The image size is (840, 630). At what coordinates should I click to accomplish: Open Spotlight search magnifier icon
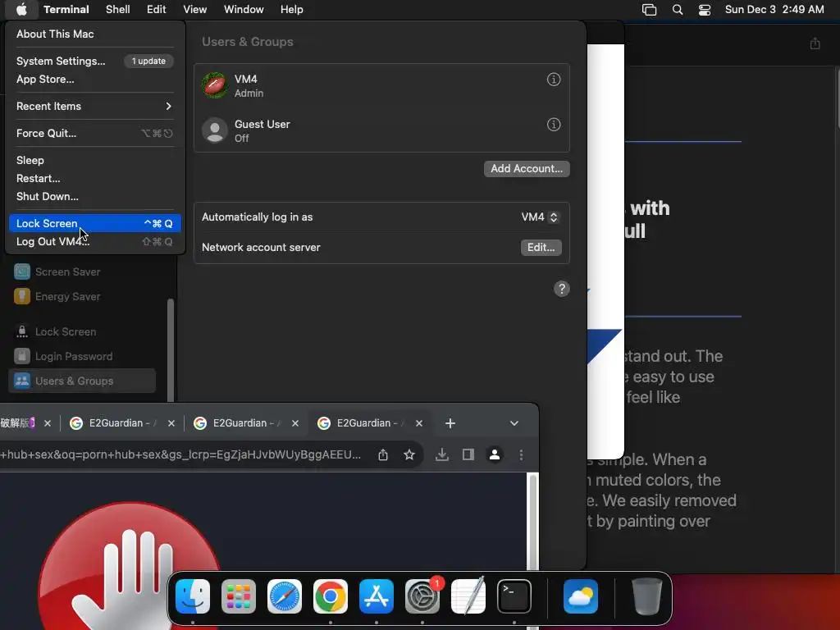677,10
